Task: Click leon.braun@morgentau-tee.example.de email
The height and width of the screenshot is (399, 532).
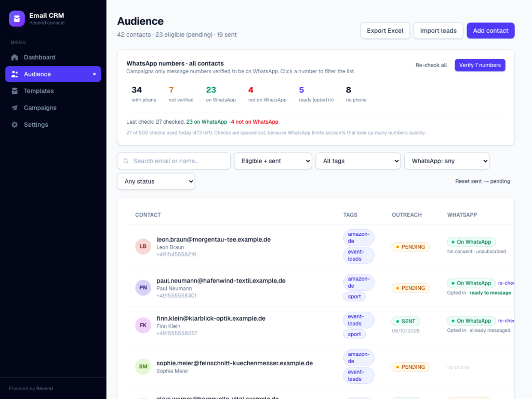Action: click(x=214, y=240)
